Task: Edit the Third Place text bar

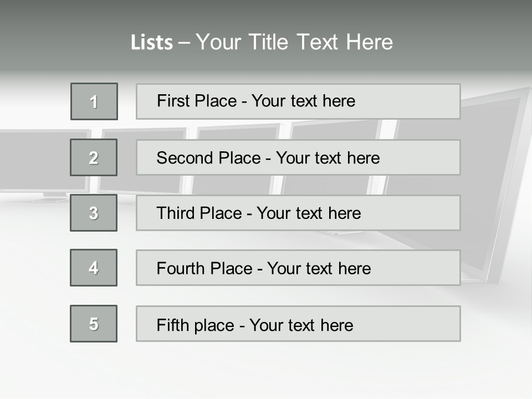Action: [298, 213]
